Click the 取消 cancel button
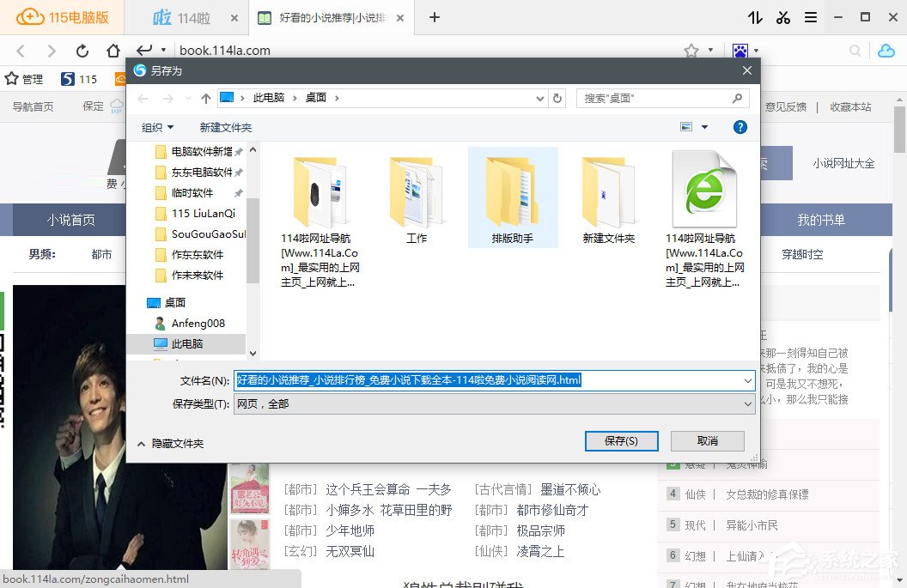The image size is (907, 588). point(707,440)
